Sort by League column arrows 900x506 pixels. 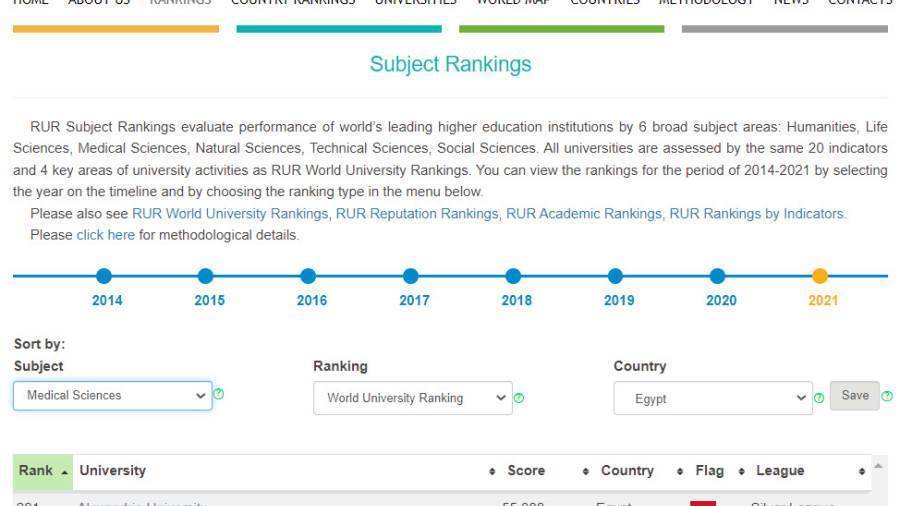pos(862,471)
